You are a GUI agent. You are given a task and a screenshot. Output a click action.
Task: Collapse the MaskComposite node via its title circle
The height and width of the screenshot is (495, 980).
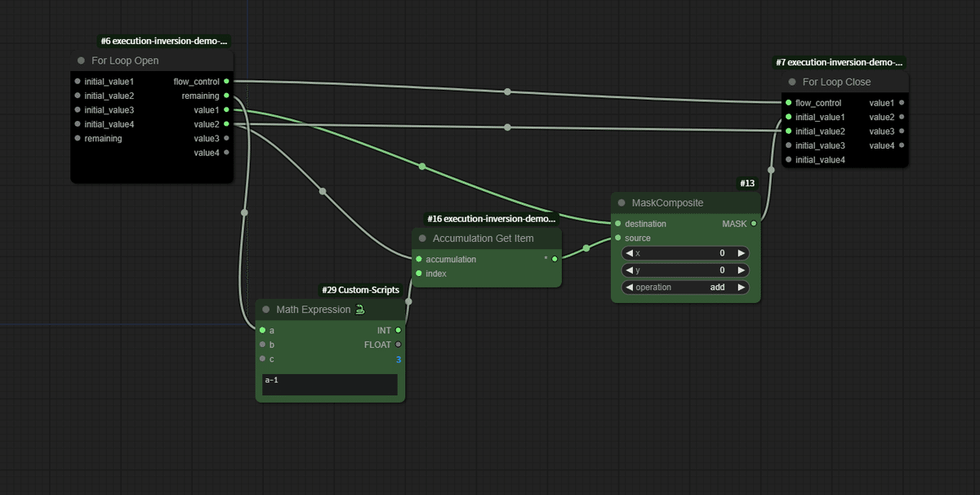pyautogui.click(x=621, y=203)
